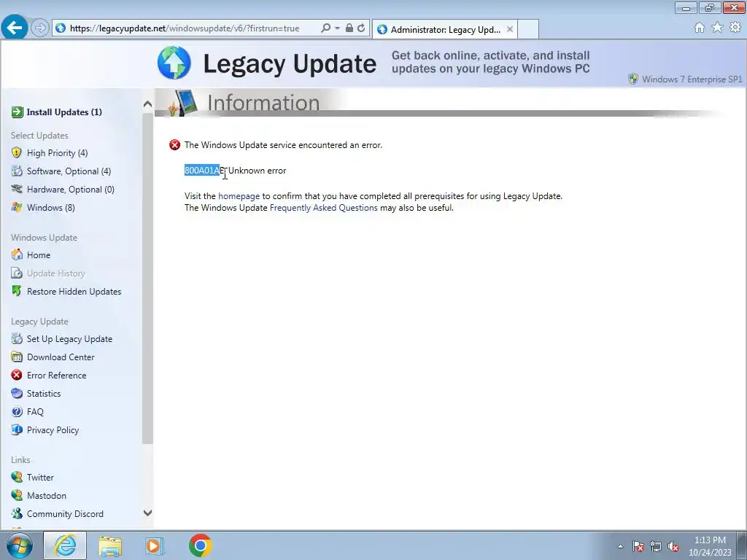Click the browser forward arrow button
Screen dimensions: 747x560
click(40, 28)
